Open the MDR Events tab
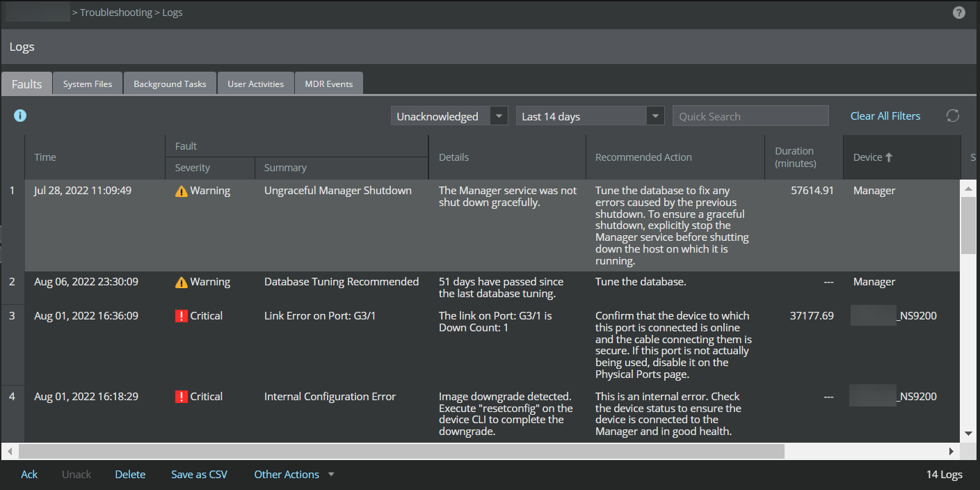Image resolution: width=980 pixels, height=490 pixels. point(329,84)
